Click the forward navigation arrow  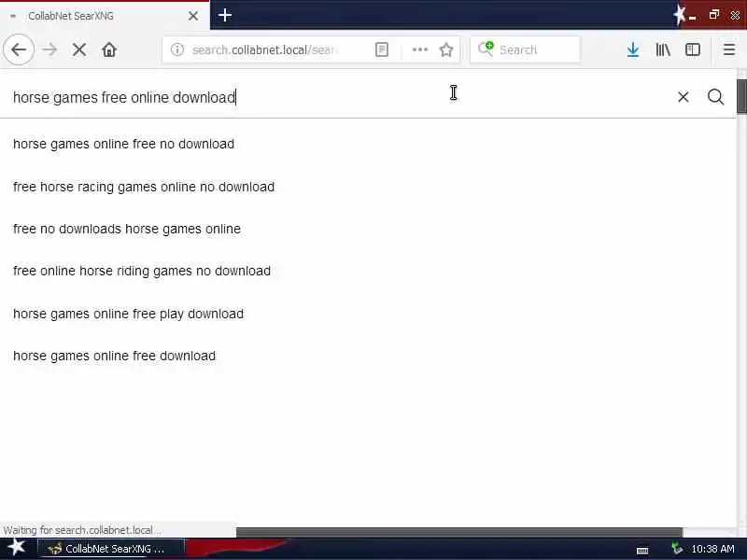click(49, 49)
